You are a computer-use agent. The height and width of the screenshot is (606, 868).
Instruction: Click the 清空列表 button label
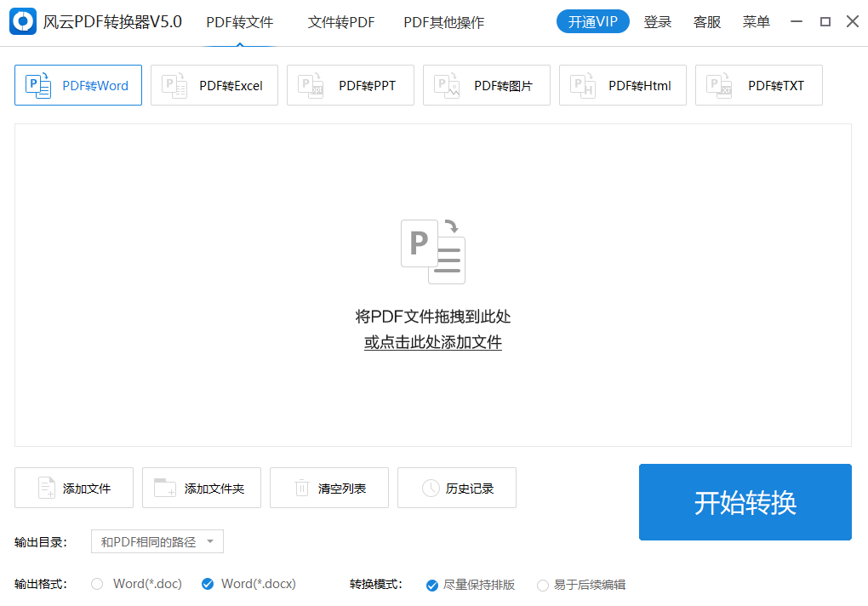click(x=341, y=489)
